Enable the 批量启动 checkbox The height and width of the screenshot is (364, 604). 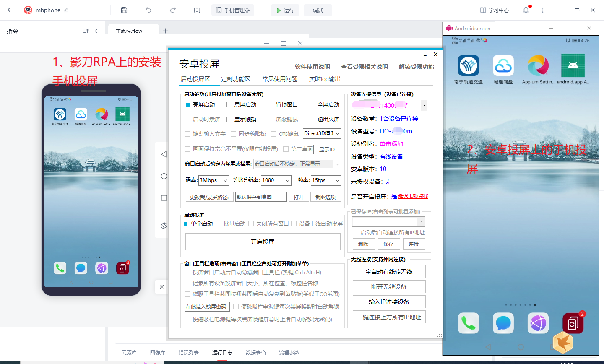click(218, 224)
